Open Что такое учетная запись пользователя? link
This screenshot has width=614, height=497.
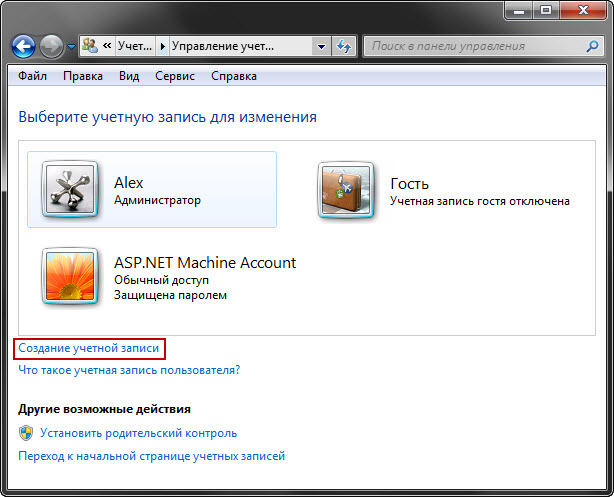tap(129, 370)
